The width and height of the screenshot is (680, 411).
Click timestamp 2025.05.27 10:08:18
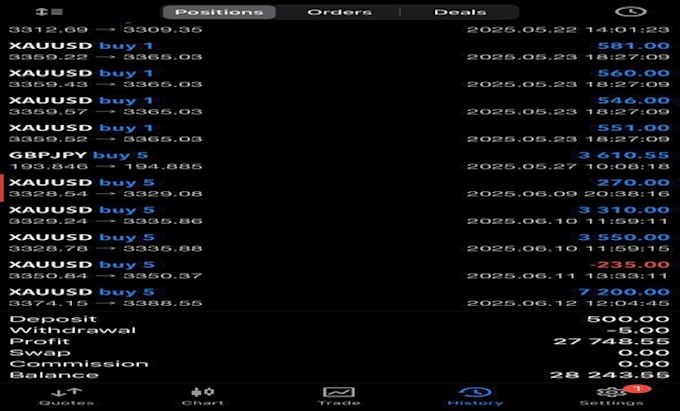click(568, 166)
